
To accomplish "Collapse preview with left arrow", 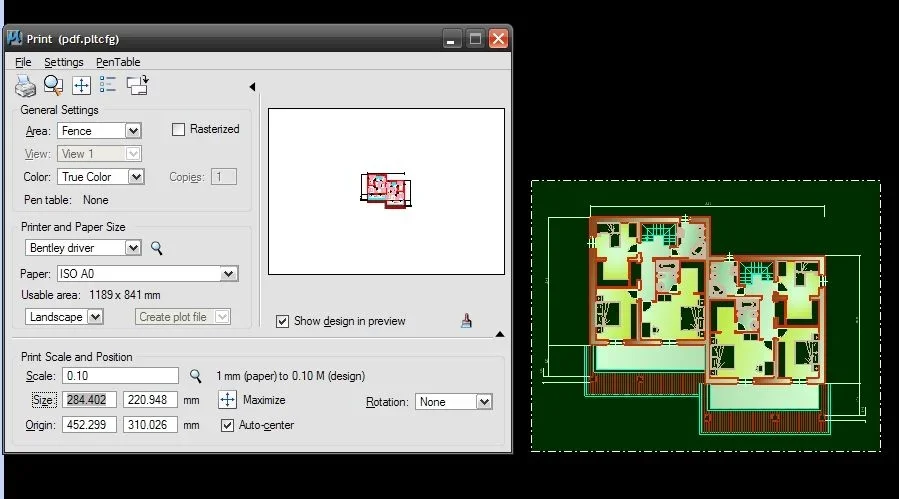I will pos(252,87).
